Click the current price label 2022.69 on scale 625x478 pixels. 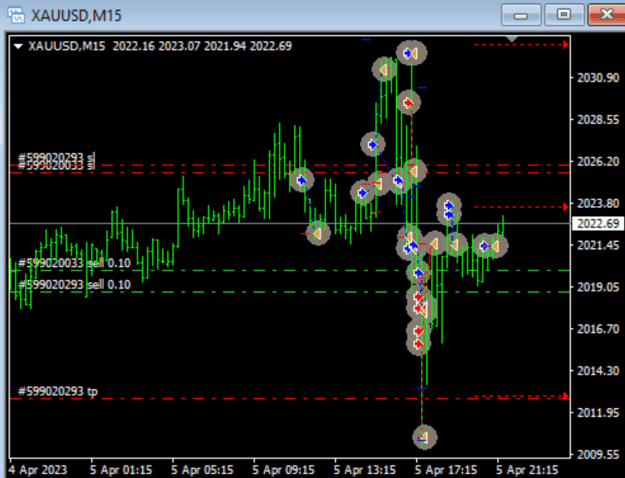click(597, 224)
